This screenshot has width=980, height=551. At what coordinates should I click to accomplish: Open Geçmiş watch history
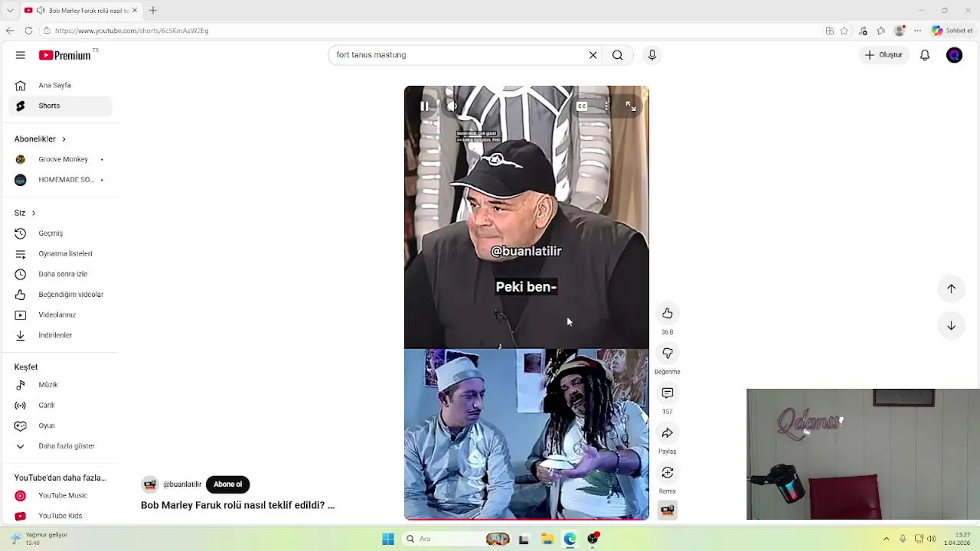point(60,233)
